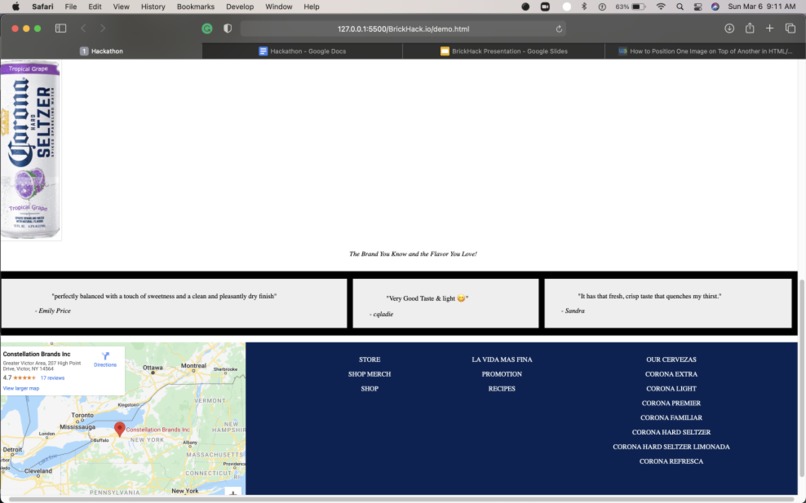The image size is (806, 503).
Task: Click Constellation Brands Inc map title
Action: [36, 354]
